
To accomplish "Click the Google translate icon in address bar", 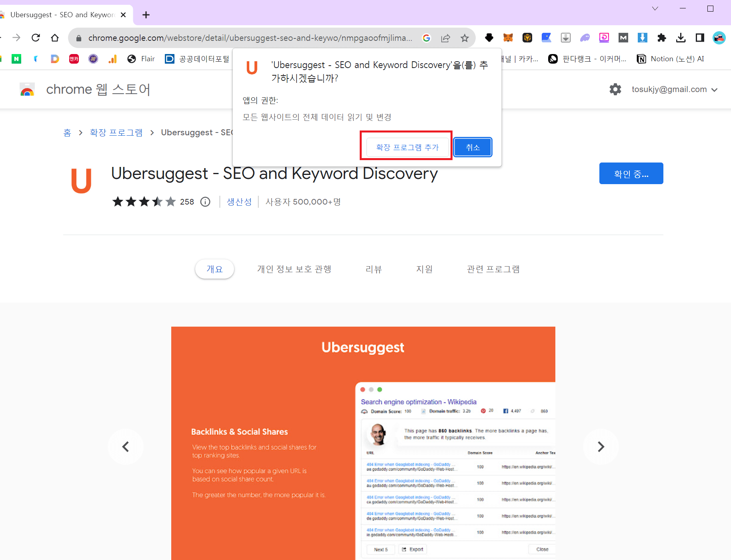I will coord(427,38).
